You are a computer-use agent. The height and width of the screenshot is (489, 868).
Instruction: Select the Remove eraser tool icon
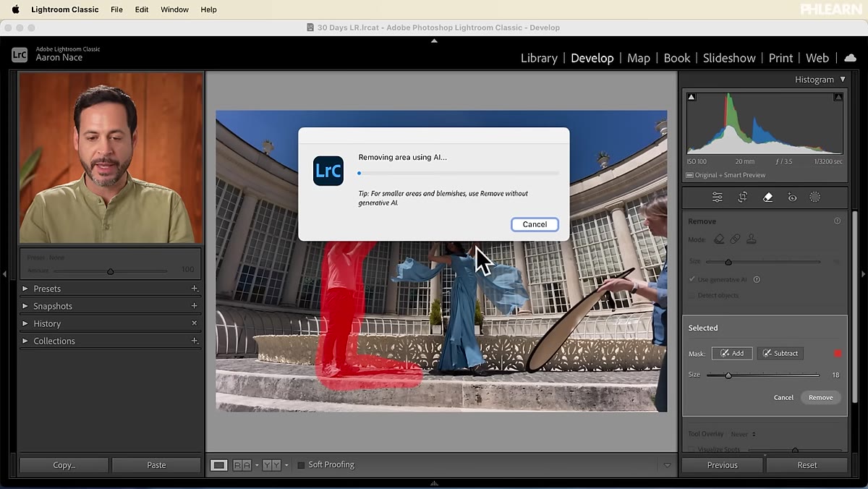(x=767, y=197)
